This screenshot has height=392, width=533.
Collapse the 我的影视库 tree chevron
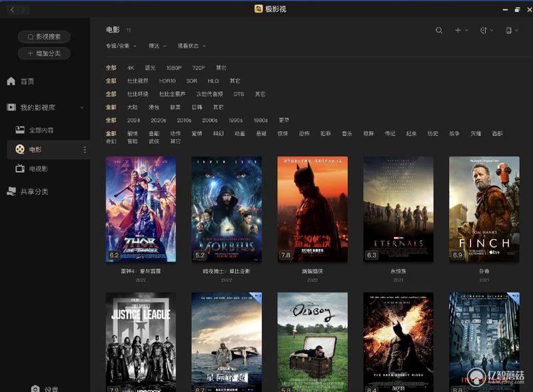(x=82, y=108)
